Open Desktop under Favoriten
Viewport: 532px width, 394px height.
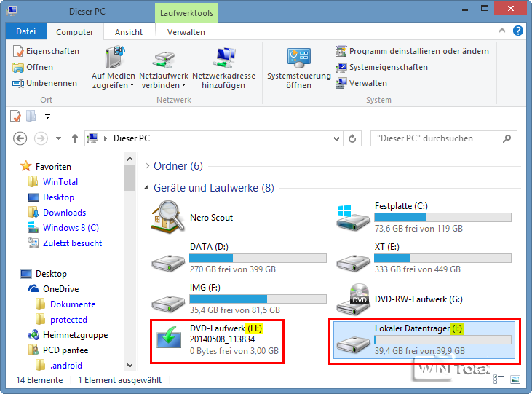click(x=58, y=197)
